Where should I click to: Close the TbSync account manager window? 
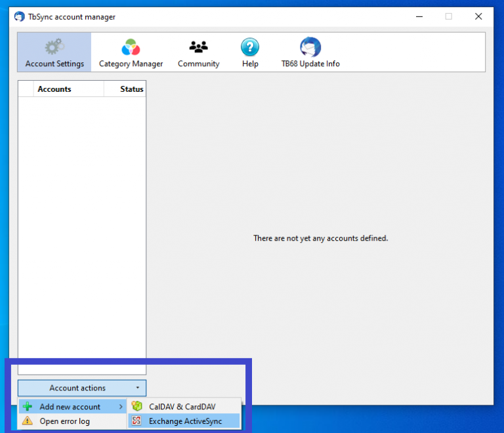point(478,16)
